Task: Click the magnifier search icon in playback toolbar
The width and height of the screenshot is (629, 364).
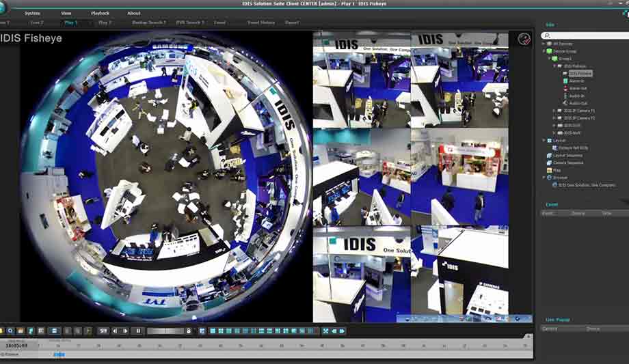Action: [10, 331]
